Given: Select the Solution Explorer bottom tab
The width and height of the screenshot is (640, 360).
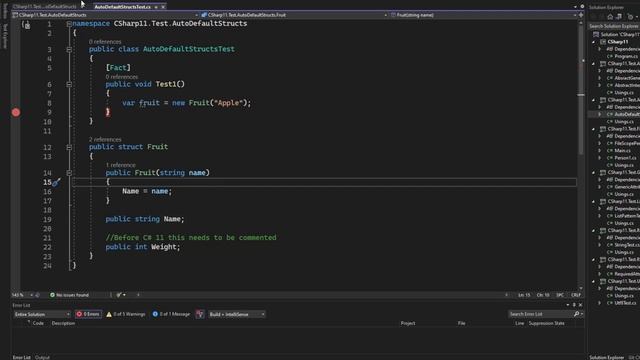Looking at the screenshot, I should [607, 357].
